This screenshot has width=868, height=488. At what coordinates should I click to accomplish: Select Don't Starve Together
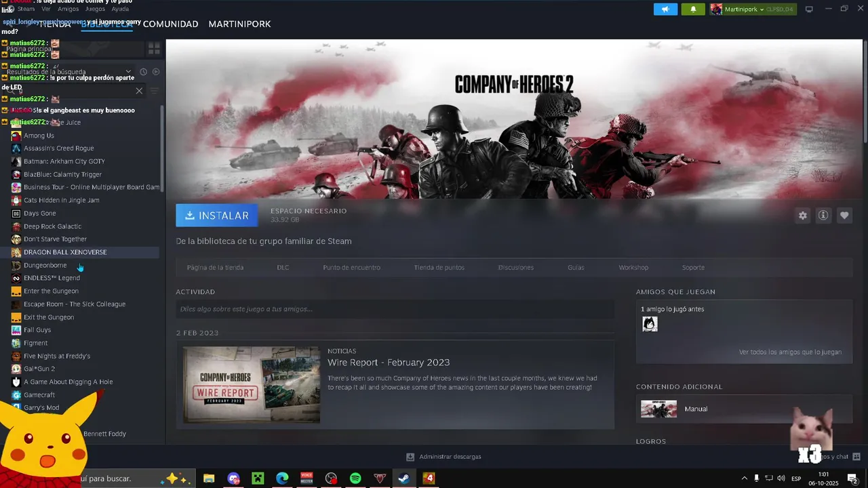tap(55, 239)
